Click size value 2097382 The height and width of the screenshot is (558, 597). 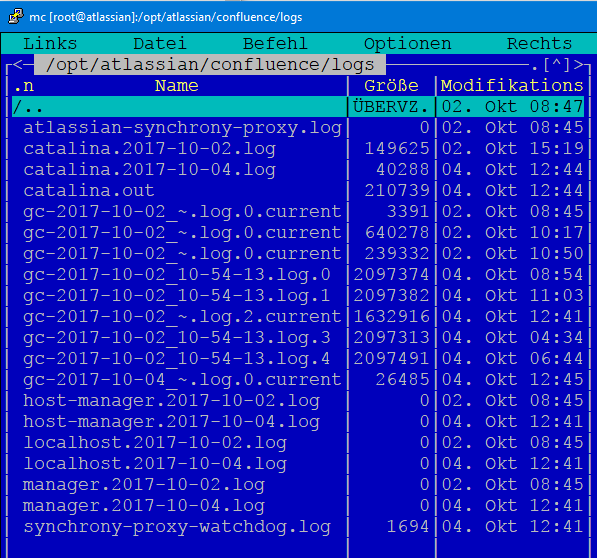(x=391, y=295)
